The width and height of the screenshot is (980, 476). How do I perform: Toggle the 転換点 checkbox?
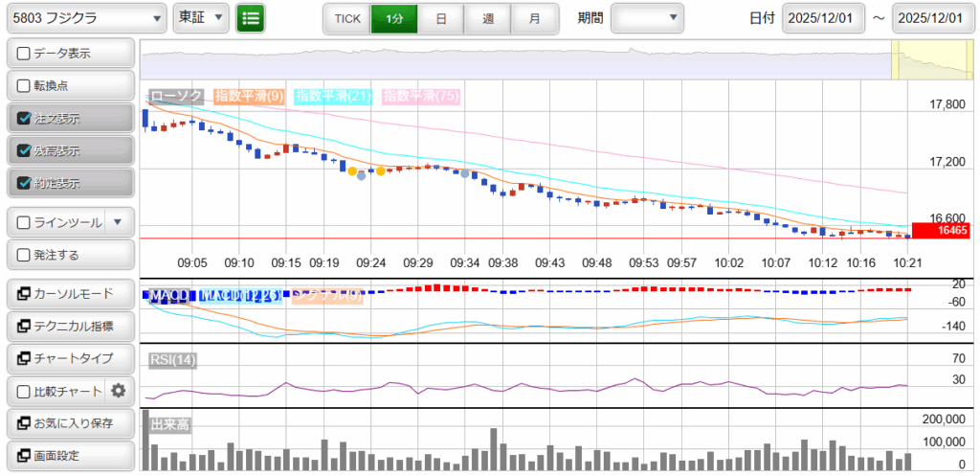(x=25, y=86)
